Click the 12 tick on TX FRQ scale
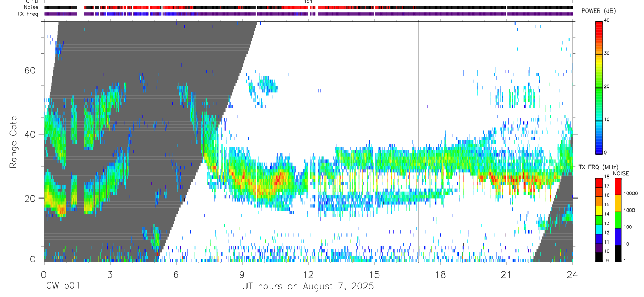The image size is (644, 297). (x=606, y=233)
